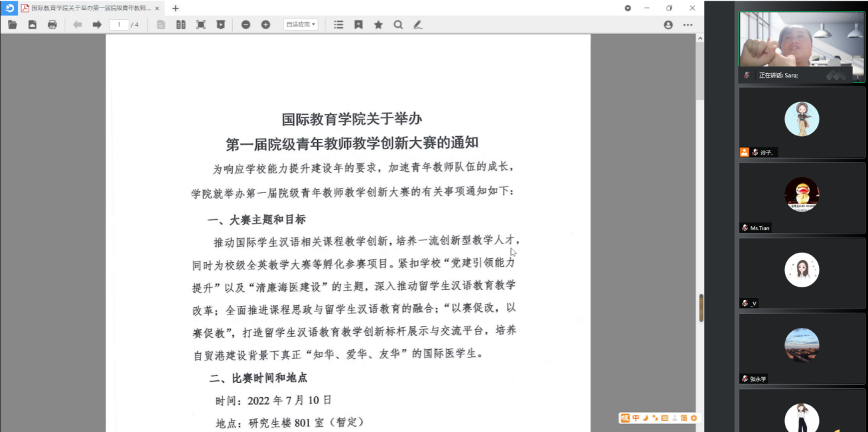Expand the title bar dropdown arrow menu
Screen dimensions: 868x432
coord(628,8)
